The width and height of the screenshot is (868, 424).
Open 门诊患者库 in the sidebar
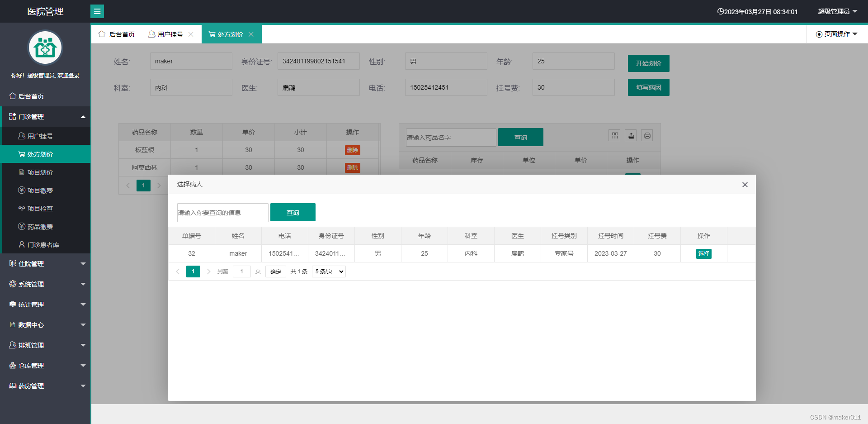coord(45,244)
